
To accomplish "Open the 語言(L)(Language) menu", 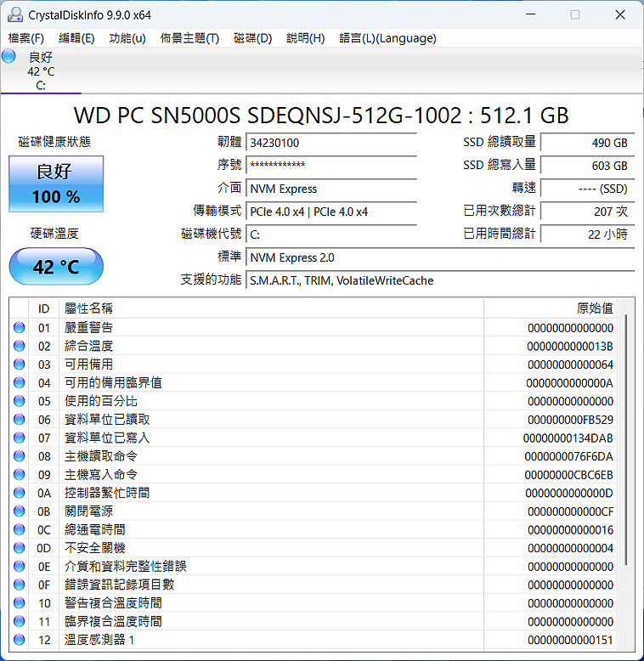I will click(387, 38).
